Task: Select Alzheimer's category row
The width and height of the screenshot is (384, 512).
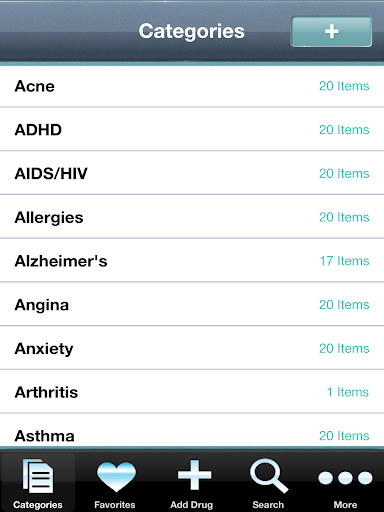Action: (192, 260)
